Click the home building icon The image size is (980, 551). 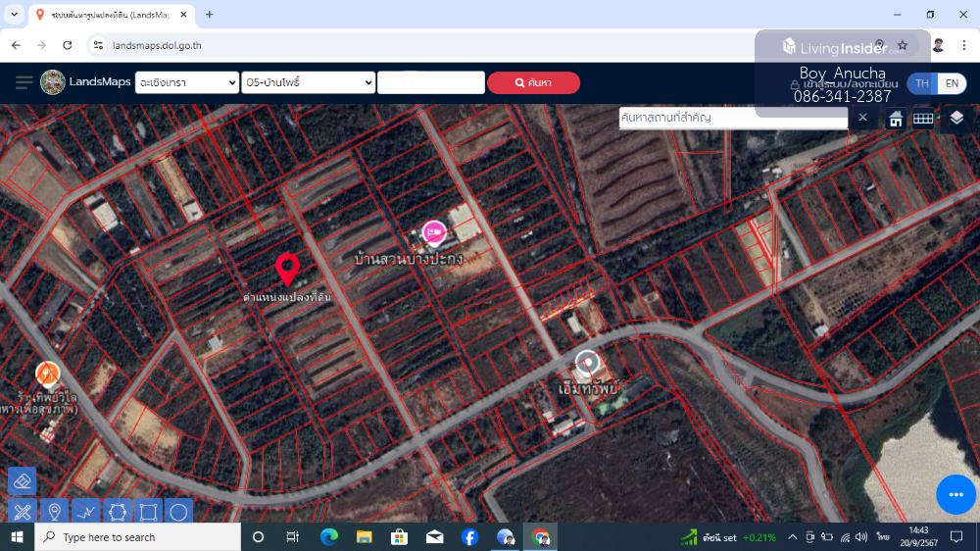[896, 119]
